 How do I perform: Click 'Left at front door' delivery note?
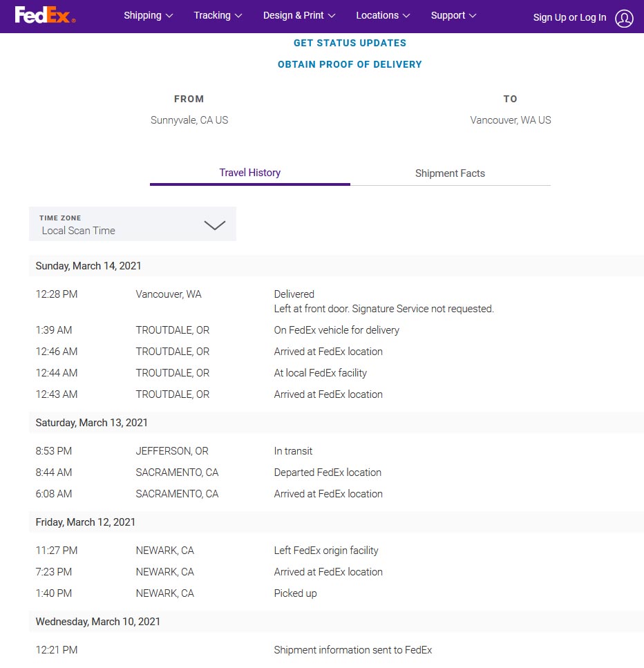[384, 308]
